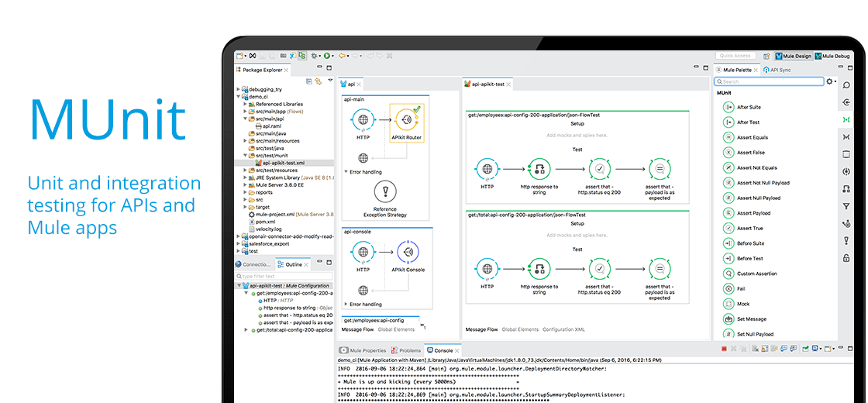Select the Assert True element
Viewport: 868px width, 403px height.
tap(743, 228)
